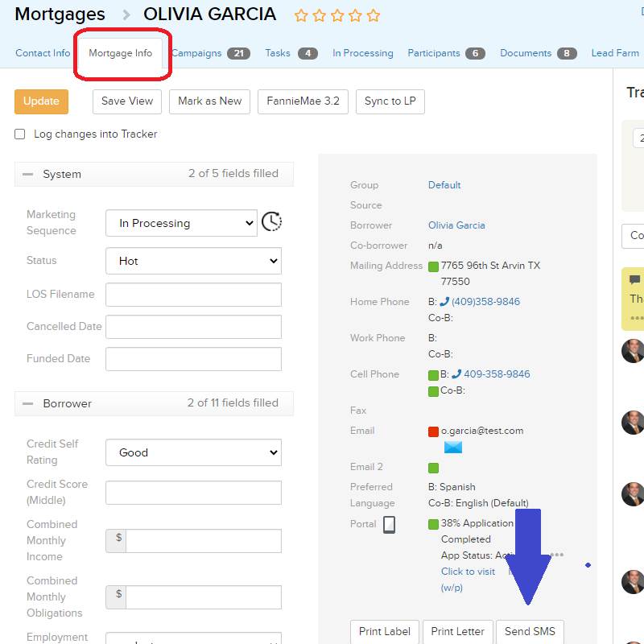Click the second rating star
Screen dimensions: 644x644
tap(319, 15)
